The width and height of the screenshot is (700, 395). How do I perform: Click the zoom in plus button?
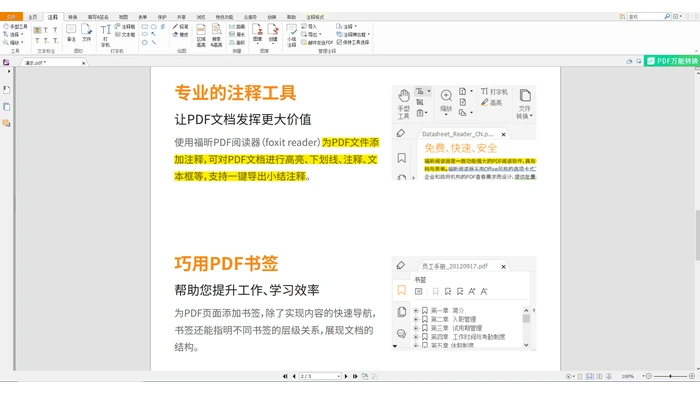pos(692,376)
